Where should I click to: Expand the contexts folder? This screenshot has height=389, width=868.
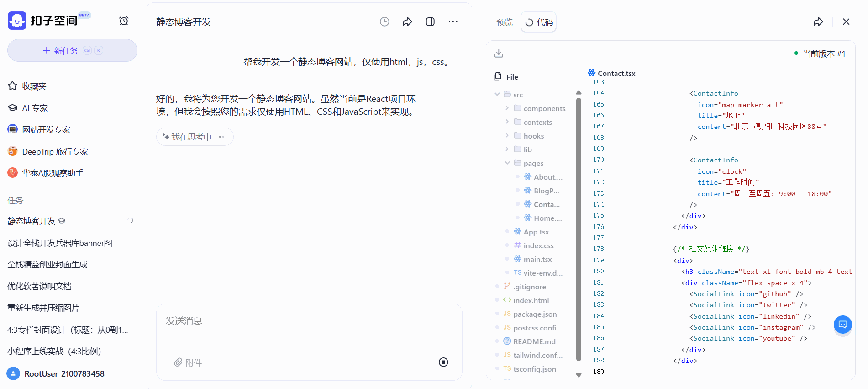507,122
